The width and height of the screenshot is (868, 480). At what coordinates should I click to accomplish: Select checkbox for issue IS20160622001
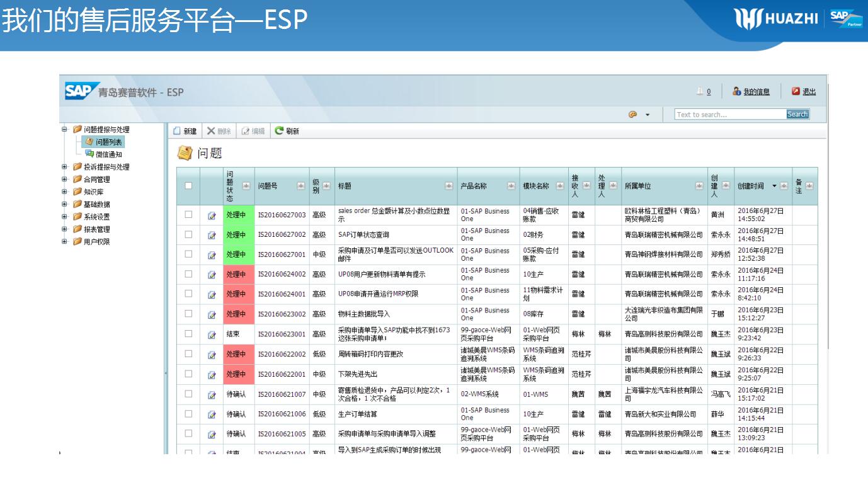pyautogui.click(x=188, y=374)
